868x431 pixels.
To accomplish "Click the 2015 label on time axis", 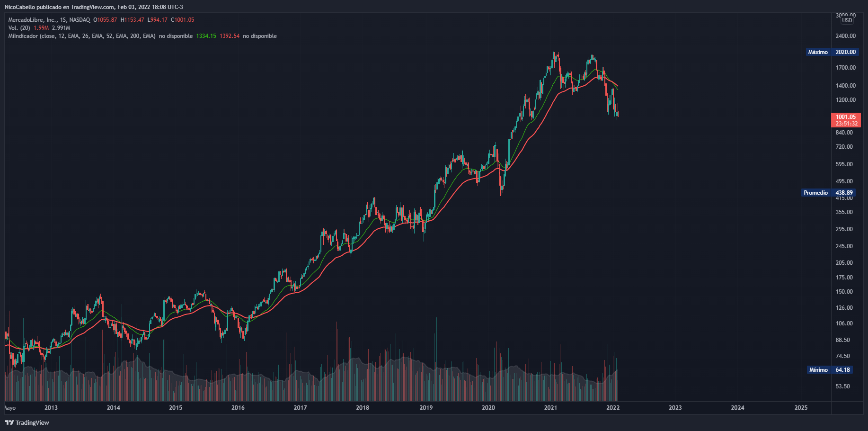I will 176,408.
